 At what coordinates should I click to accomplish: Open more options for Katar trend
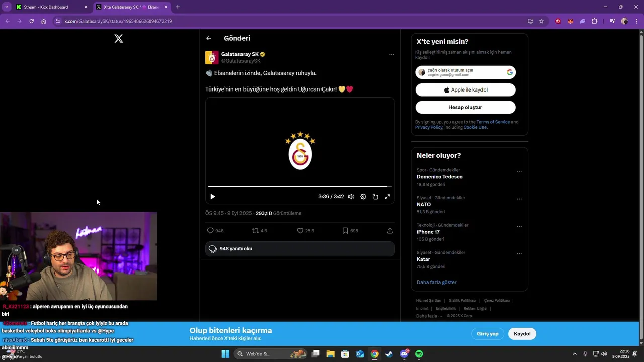coord(519,254)
